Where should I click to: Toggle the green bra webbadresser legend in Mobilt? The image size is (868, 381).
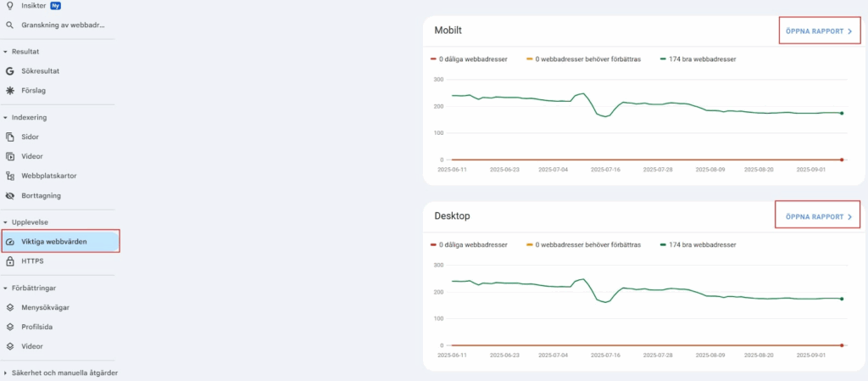(x=701, y=59)
